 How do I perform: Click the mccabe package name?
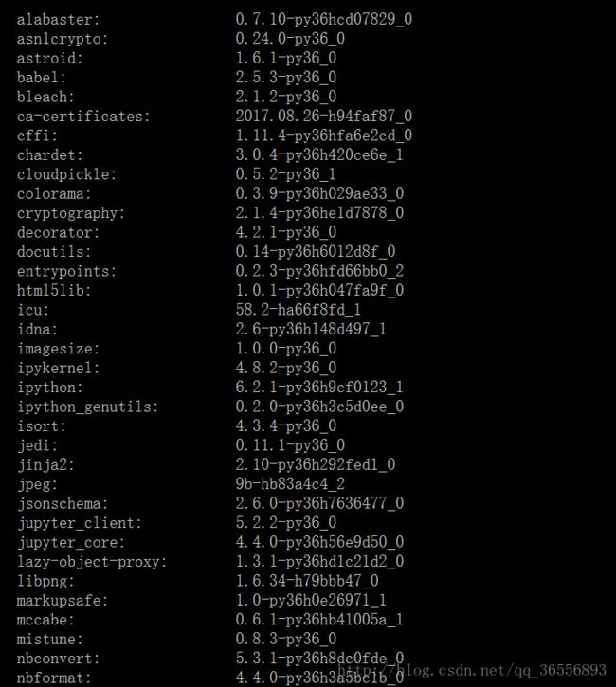point(45,620)
